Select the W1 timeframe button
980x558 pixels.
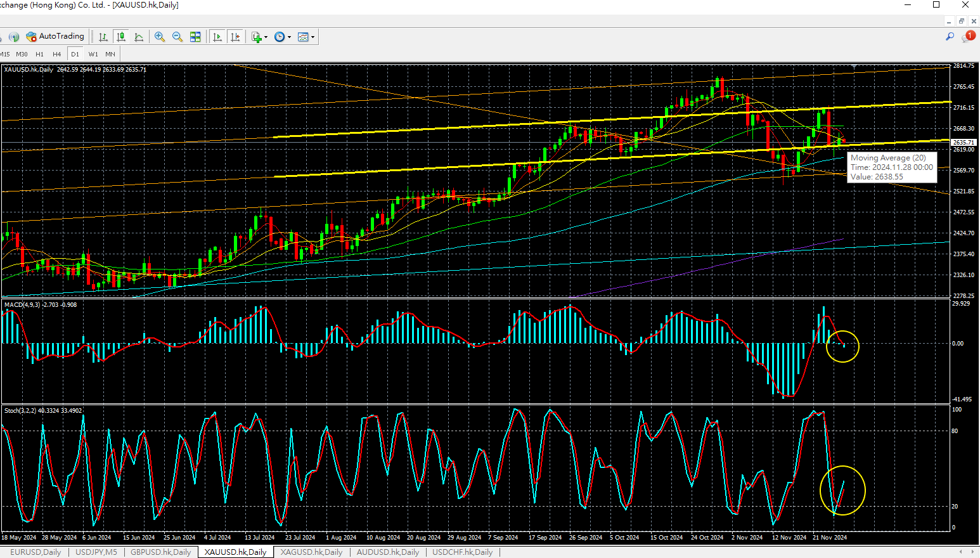93,54
